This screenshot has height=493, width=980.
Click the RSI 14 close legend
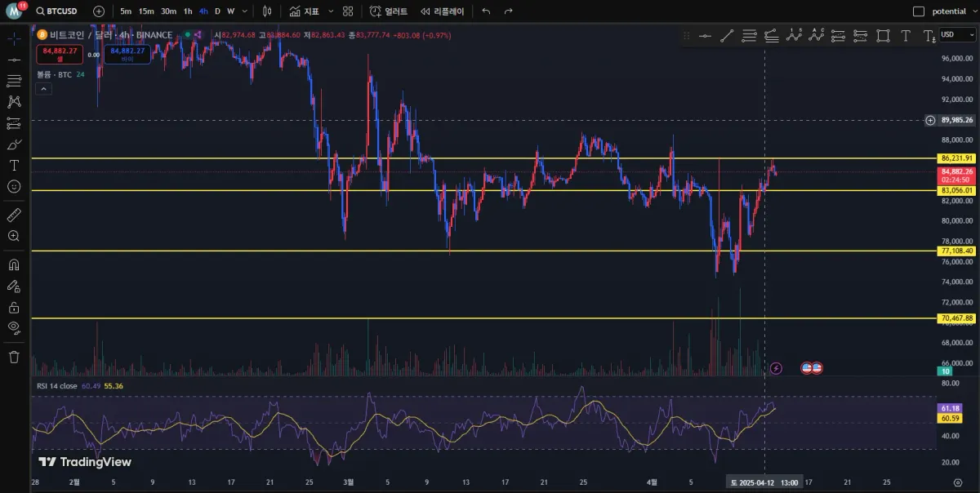click(x=57, y=385)
